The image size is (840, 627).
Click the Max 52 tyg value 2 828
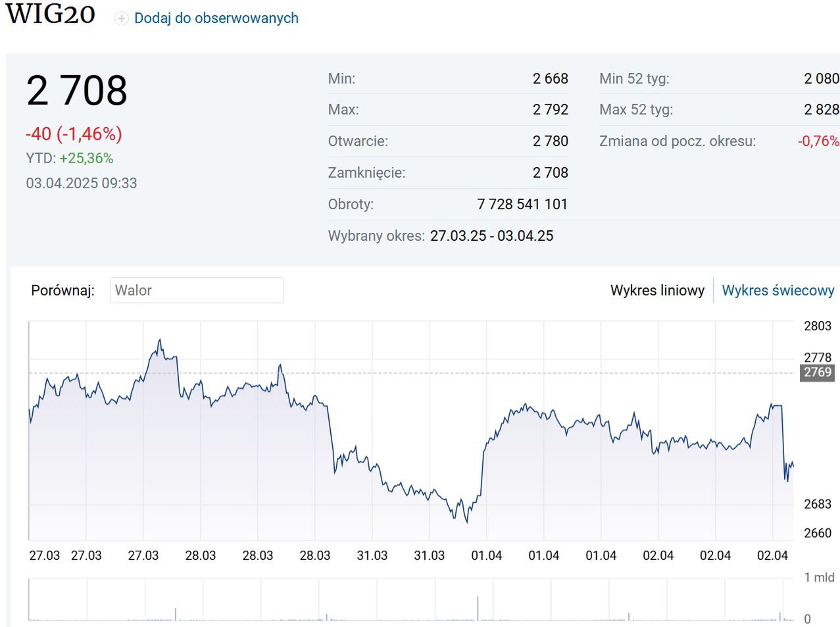pyautogui.click(x=821, y=109)
